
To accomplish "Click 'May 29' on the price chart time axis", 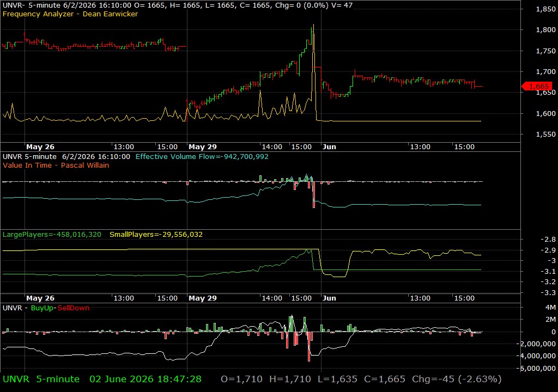I will [x=203, y=147].
